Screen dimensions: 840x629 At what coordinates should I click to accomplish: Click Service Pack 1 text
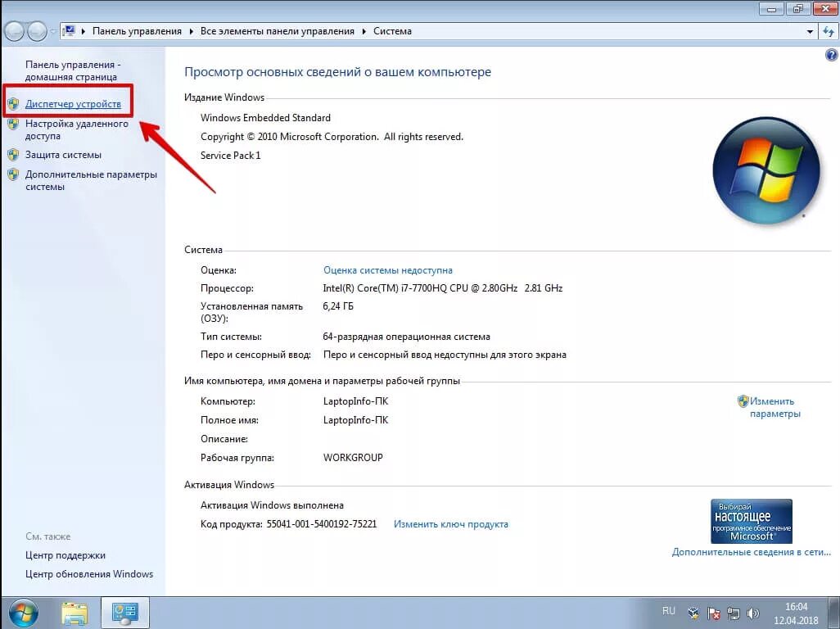pos(230,156)
